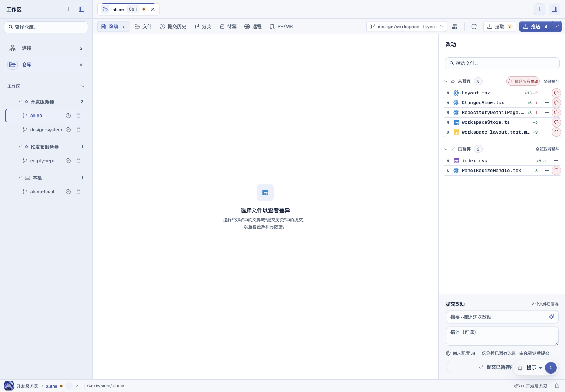Click the 查找仓库 search field
The image size is (565, 392).
point(46,27)
